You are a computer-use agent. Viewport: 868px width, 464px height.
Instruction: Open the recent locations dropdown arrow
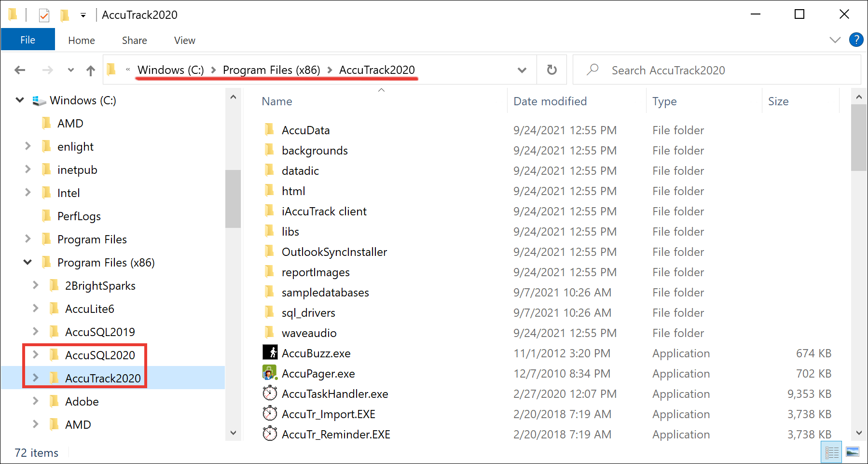[x=71, y=70]
